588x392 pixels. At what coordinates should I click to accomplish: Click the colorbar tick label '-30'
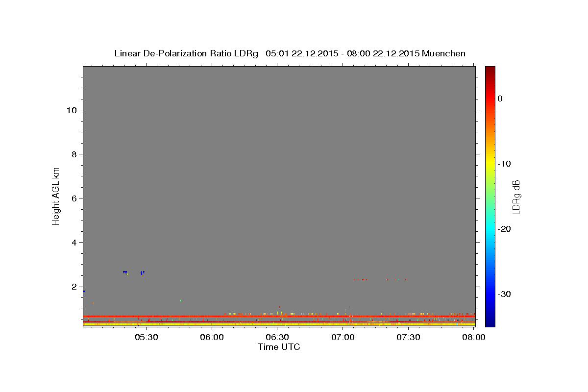click(504, 294)
